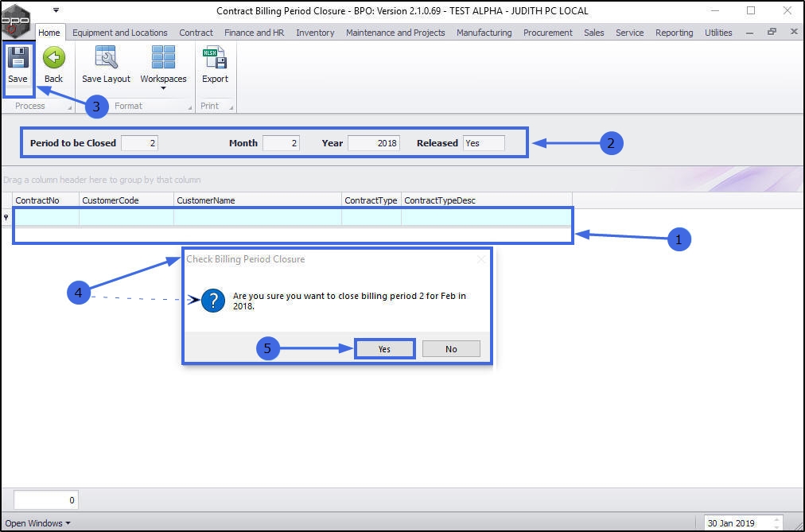Open the Inventory ribbon tab
The image size is (805, 532).
315,33
